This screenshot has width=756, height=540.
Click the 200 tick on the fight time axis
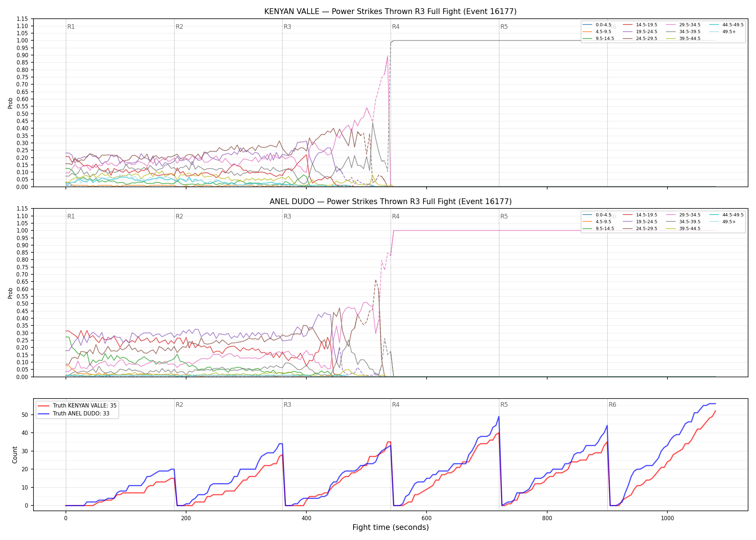point(186,518)
